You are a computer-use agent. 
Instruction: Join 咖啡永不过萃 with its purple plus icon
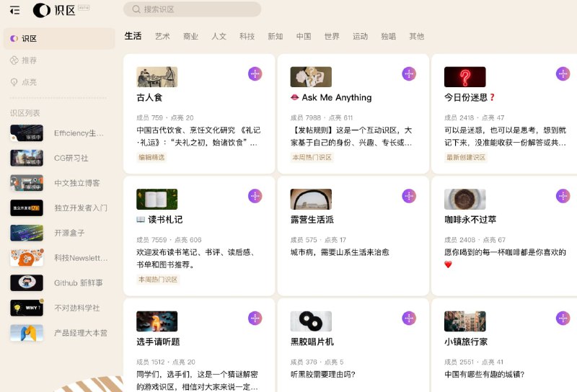(x=563, y=196)
